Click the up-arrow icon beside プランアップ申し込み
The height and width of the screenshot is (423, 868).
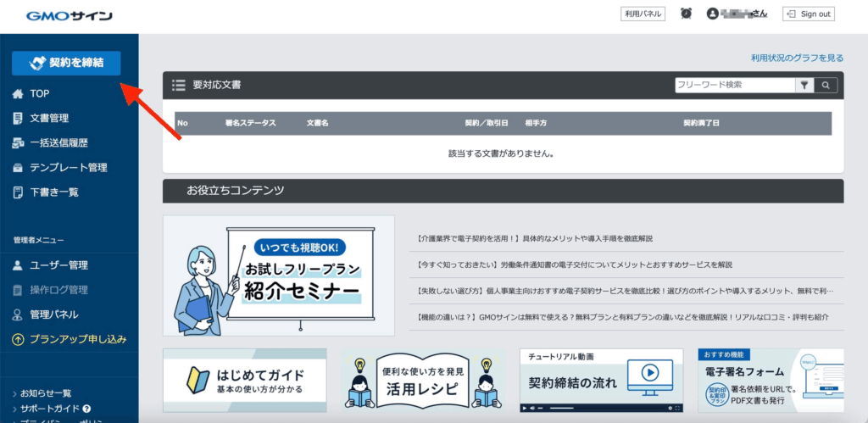coord(18,339)
